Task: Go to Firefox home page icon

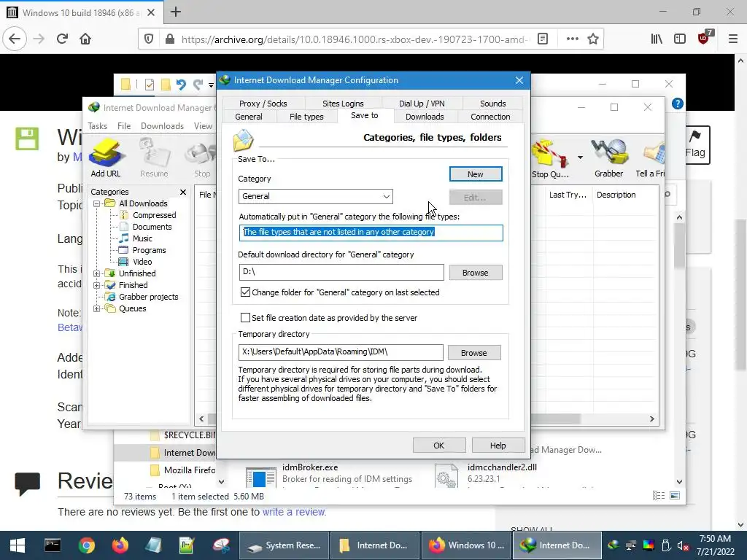Action: pyautogui.click(x=85, y=39)
